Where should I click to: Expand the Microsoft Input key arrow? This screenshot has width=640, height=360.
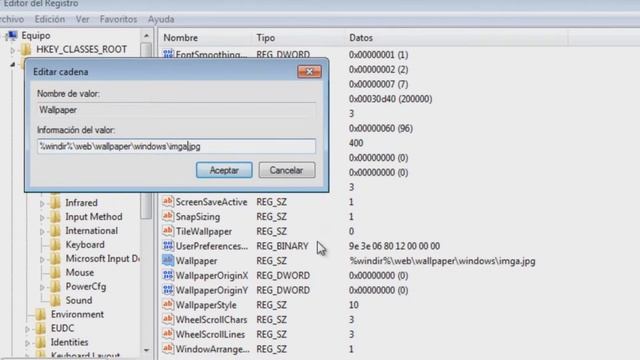tap(42, 259)
